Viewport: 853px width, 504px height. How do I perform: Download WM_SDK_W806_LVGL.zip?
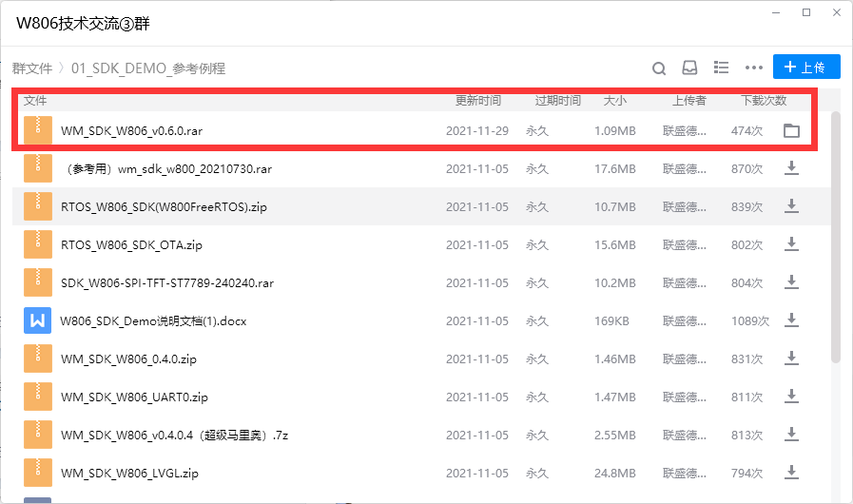click(x=791, y=473)
